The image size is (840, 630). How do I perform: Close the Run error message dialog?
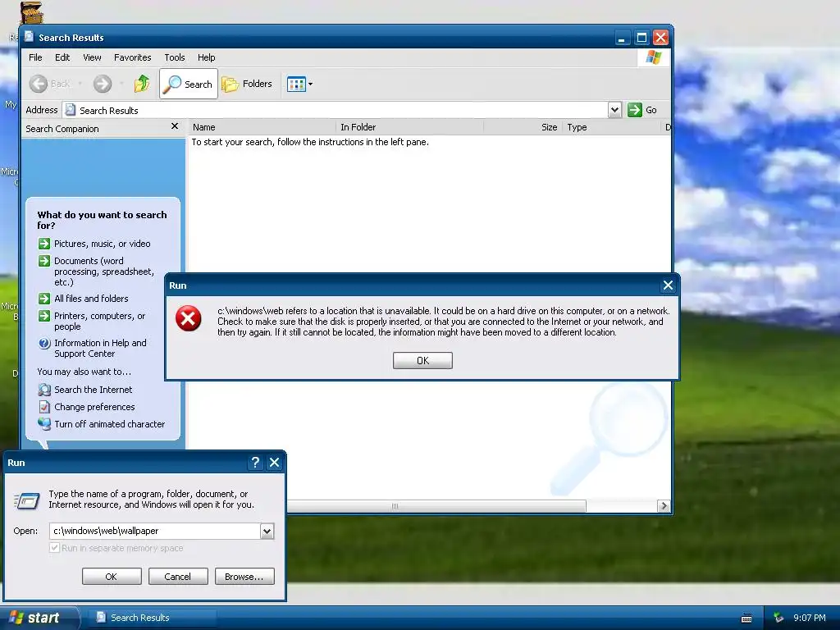tap(668, 285)
